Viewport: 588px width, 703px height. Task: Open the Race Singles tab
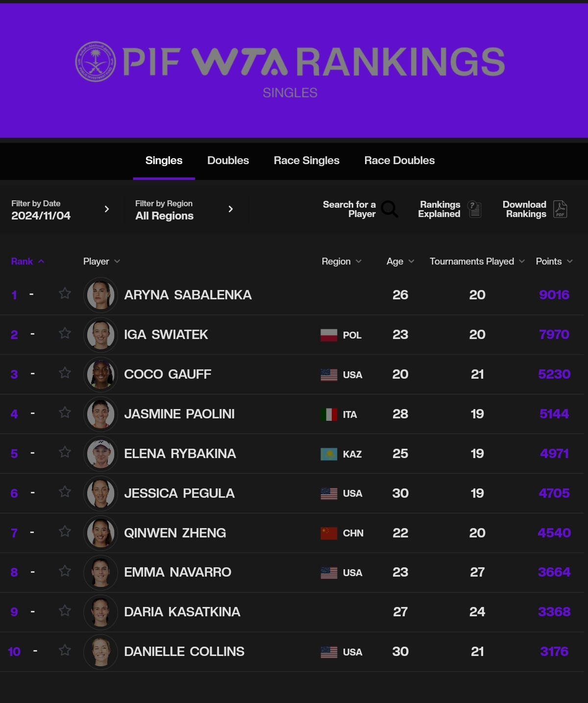tap(306, 161)
